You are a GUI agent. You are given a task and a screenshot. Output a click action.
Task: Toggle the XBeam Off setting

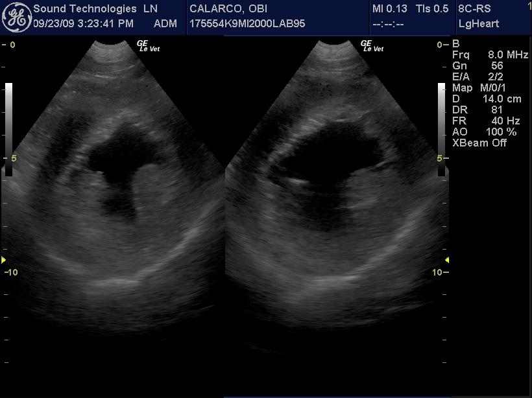pyautogui.click(x=479, y=143)
